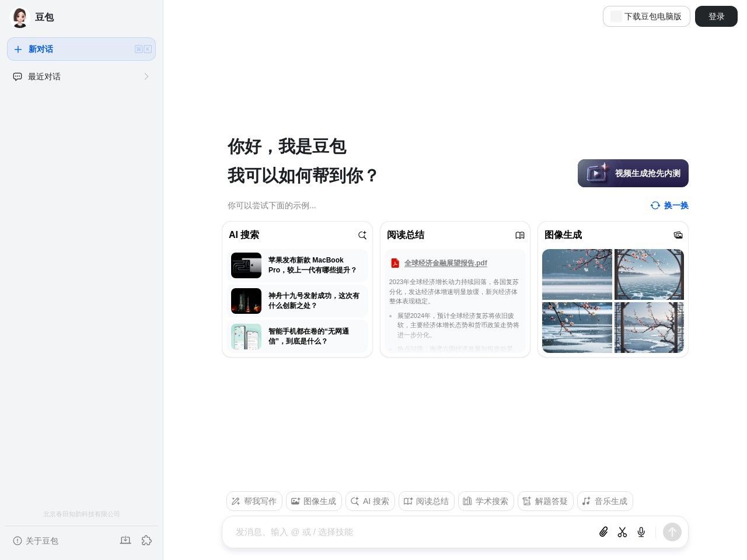Click the microphone voice input icon
This screenshot has width=747, height=560.
tap(641, 532)
